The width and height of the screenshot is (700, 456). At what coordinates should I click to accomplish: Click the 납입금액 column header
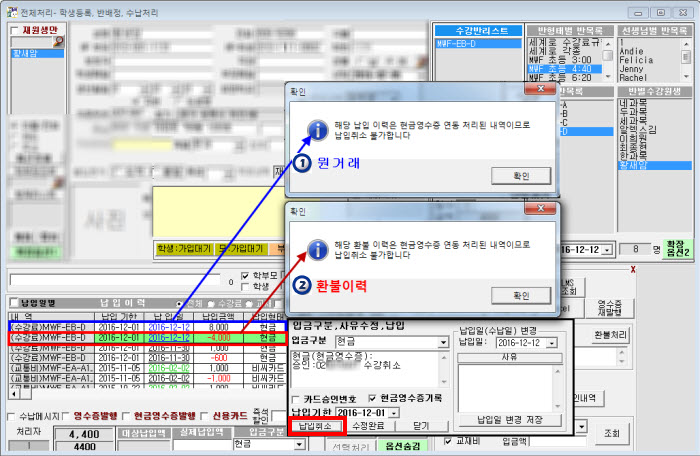click(x=218, y=317)
